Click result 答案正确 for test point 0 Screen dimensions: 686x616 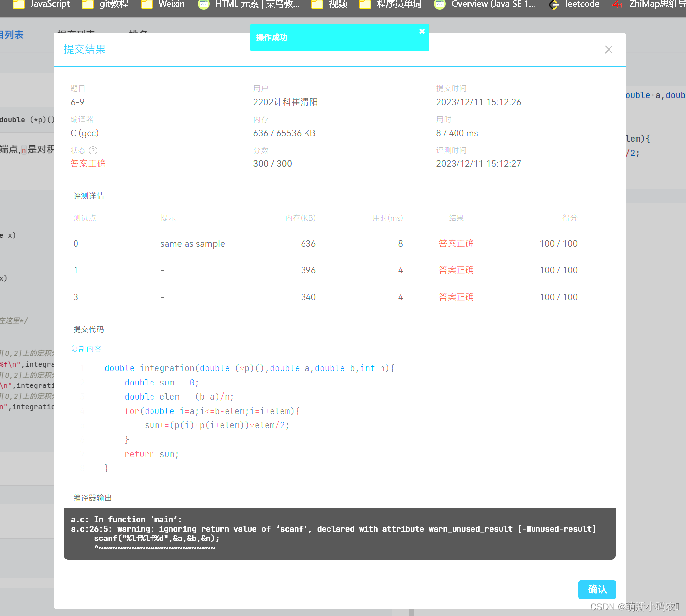[456, 243]
